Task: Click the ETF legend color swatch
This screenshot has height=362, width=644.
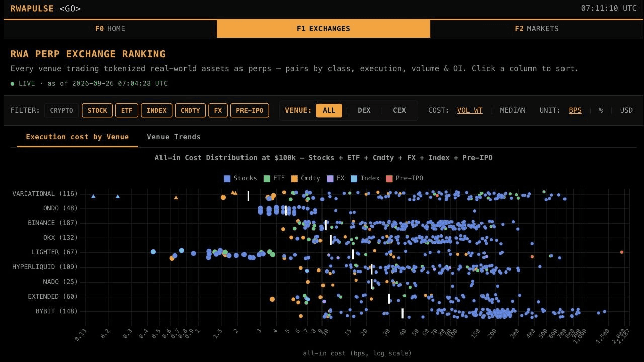Action: [x=267, y=178]
